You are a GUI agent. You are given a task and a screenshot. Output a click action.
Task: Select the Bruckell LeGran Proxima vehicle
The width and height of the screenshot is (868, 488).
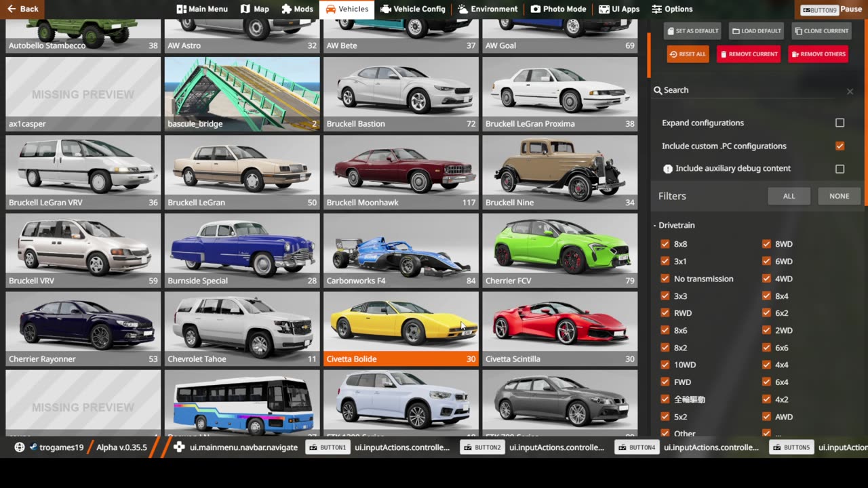point(559,94)
